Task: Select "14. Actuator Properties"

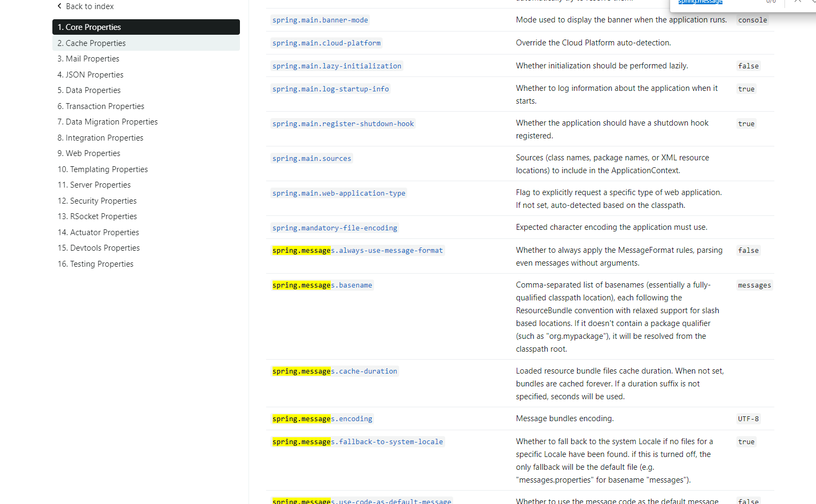Action: [98, 232]
